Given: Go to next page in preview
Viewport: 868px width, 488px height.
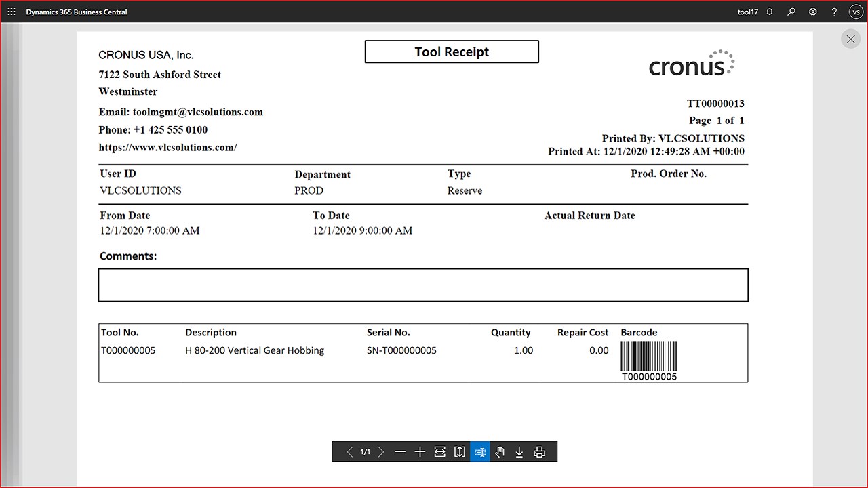Looking at the screenshot, I should (381, 452).
